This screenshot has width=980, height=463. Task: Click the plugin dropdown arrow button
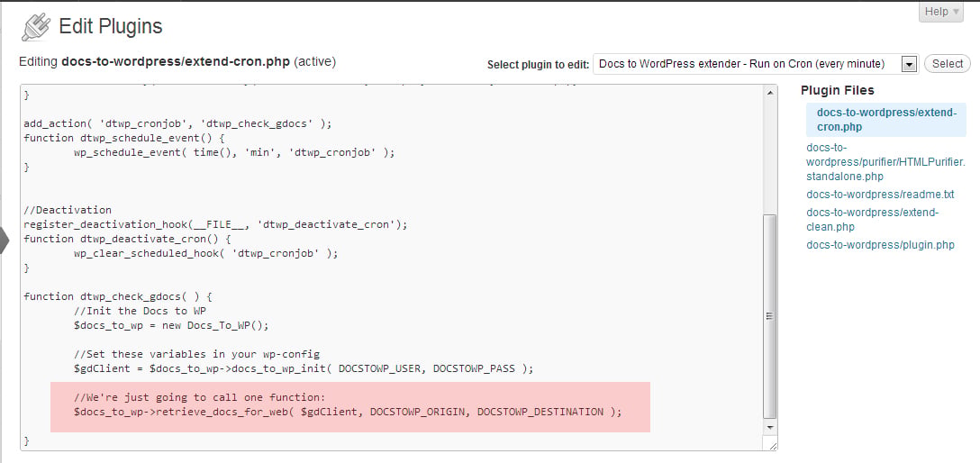910,64
